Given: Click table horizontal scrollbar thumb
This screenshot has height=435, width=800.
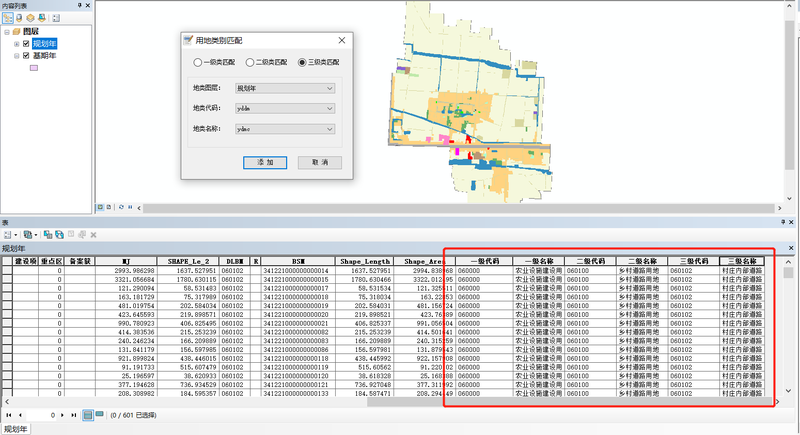Looking at the screenshot, I should [x=569, y=402].
